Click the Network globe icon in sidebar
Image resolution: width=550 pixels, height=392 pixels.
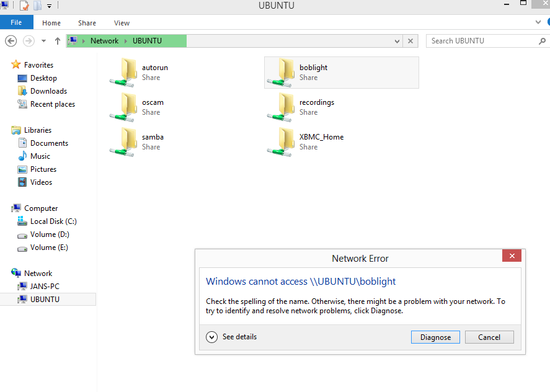point(16,273)
